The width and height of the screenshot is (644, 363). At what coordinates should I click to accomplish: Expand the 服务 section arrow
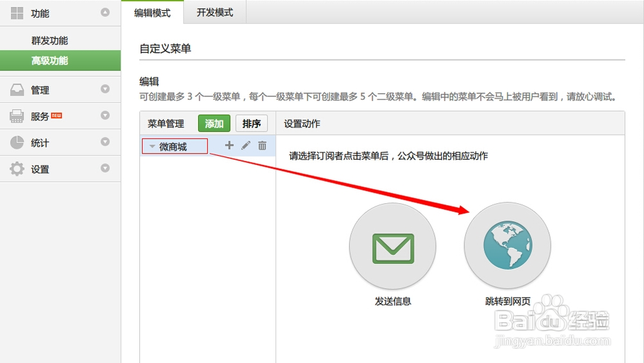pyautogui.click(x=105, y=115)
